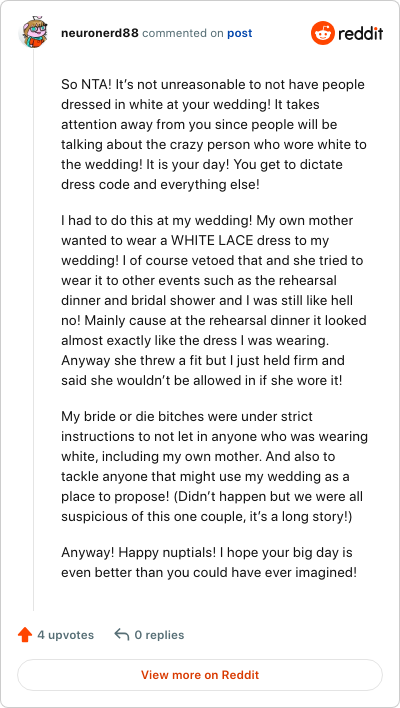Click the reply arrow icon
The height and width of the screenshot is (708, 400).
click(x=122, y=634)
